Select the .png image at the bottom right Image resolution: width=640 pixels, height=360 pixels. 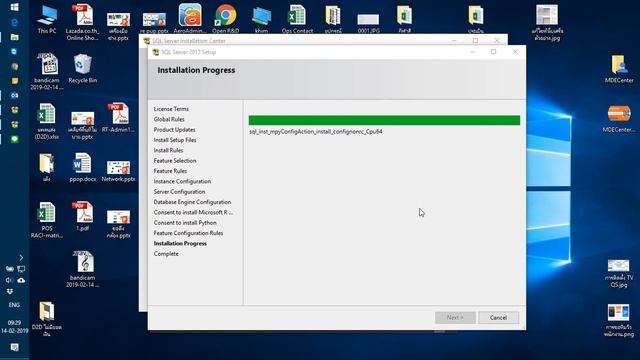point(619,320)
